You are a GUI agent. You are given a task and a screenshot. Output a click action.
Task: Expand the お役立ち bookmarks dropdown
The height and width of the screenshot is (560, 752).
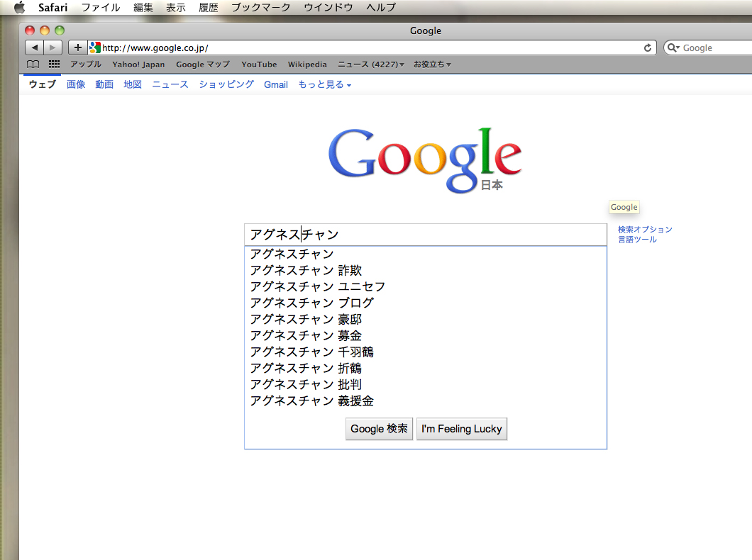[431, 65]
